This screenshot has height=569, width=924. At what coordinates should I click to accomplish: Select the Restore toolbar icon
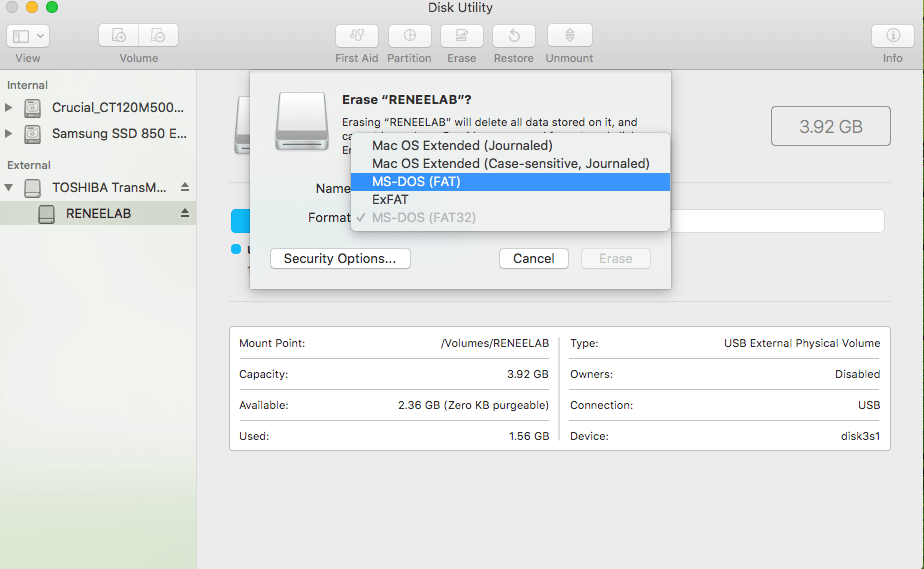click(514, 36)
